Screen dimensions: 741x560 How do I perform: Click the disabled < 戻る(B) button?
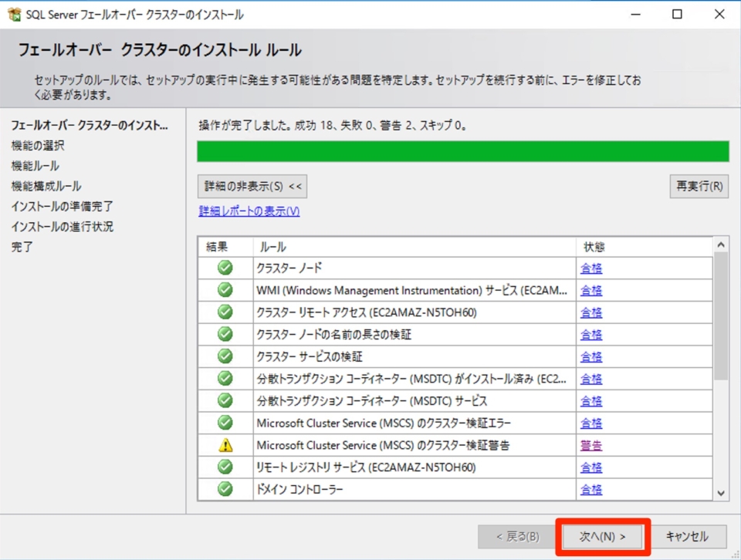[x=517, y=537]
